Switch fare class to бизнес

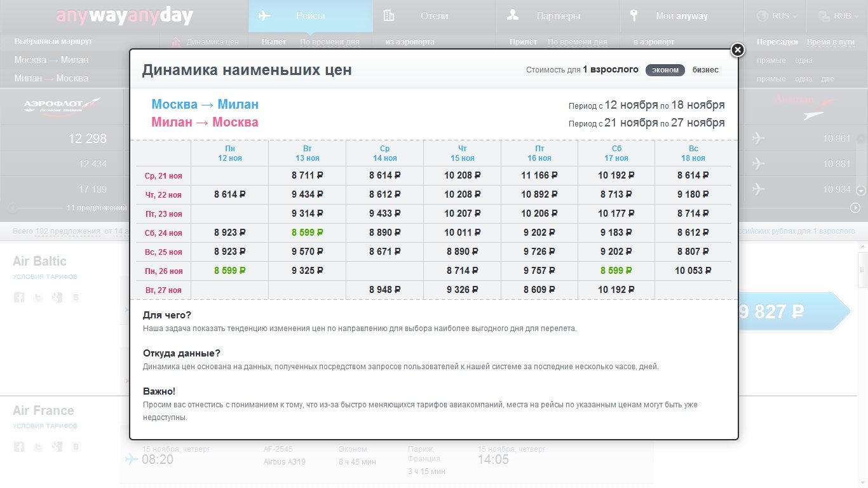pos(705,70)
